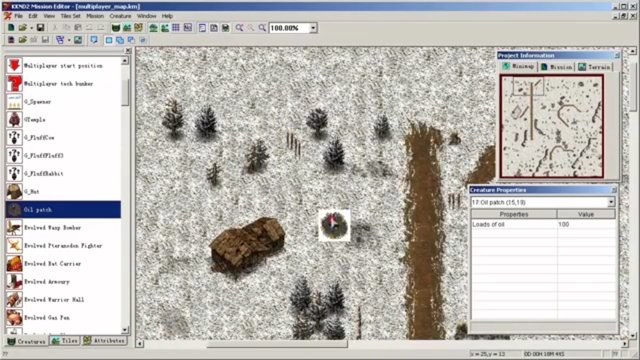The image size is (640, 360).
Task: Pick the G_FluffRabbit creature from the list
Action: (63, 173)
